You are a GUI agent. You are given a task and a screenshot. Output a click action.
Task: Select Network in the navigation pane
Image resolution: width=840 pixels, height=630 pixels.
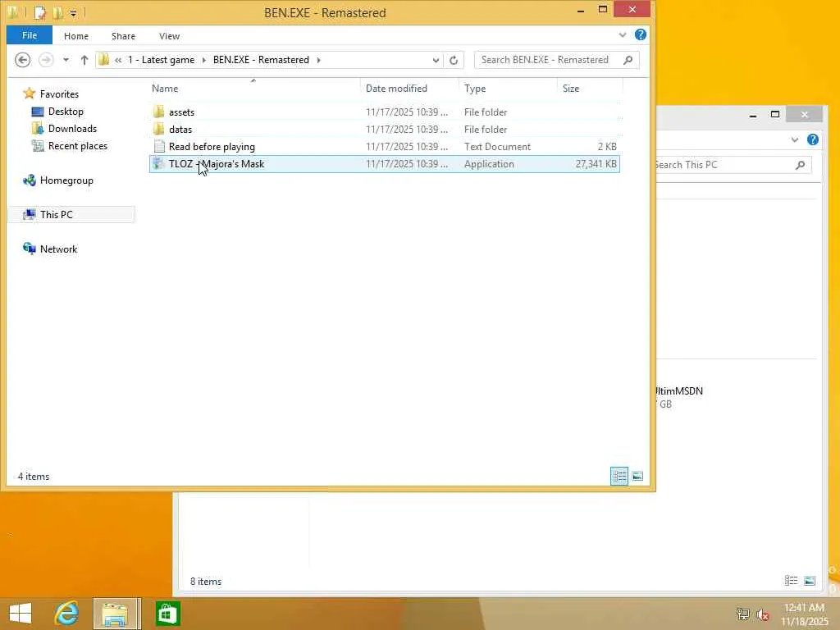pos(58,249)
